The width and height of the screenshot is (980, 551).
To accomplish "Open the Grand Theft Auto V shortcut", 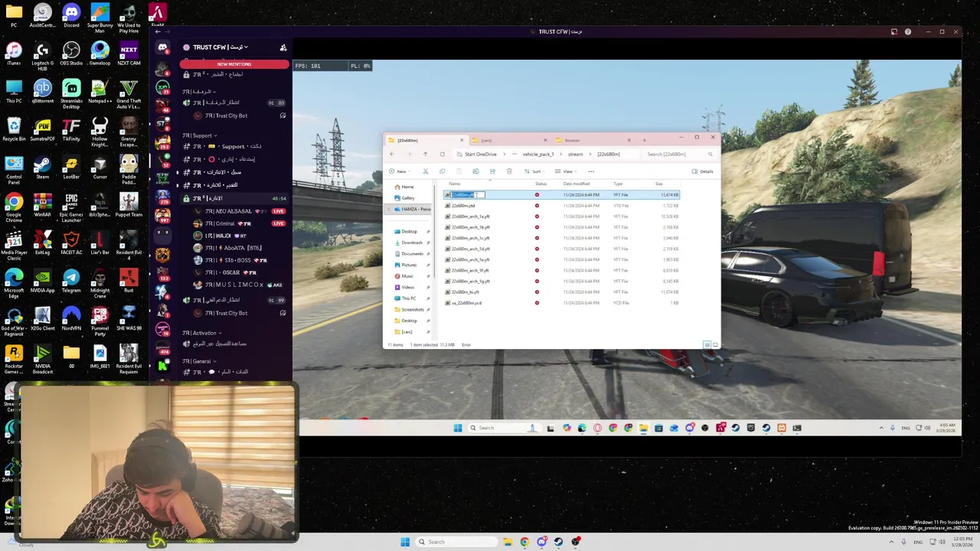I will pyautogui.click(x=129, y=93).
